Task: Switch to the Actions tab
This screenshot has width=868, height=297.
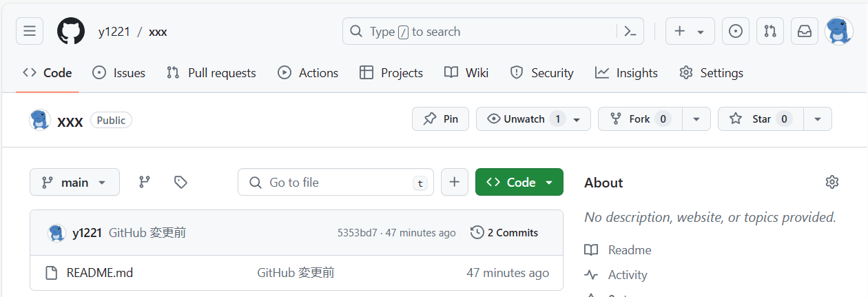Action: (x=308, y=72)
